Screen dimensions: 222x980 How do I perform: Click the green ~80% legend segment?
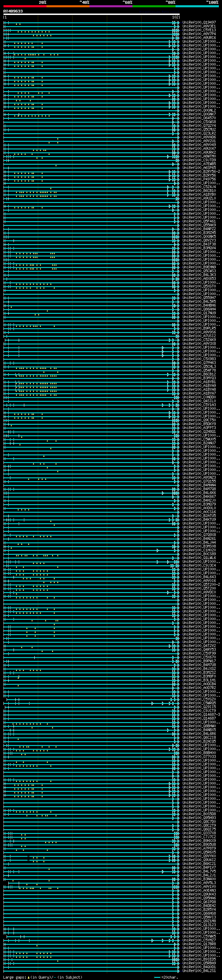click(x=154, y=6)
